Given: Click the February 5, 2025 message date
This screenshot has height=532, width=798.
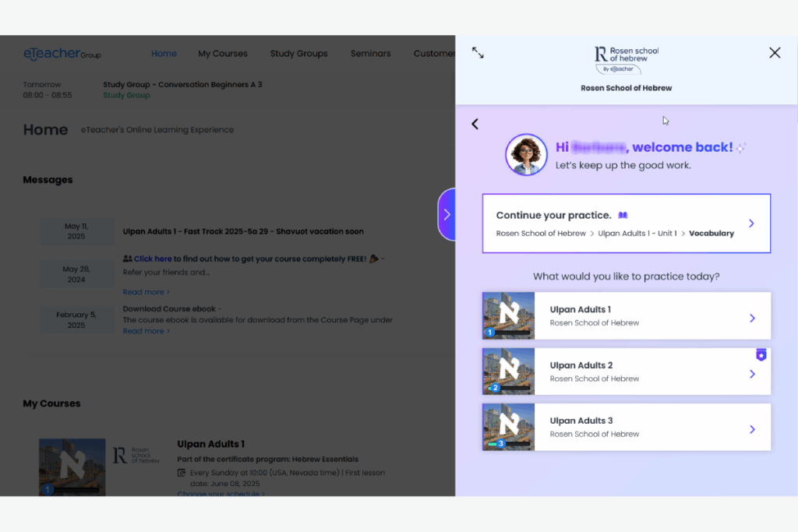Looking at the screenshot, I should click(x=76, y=320).
